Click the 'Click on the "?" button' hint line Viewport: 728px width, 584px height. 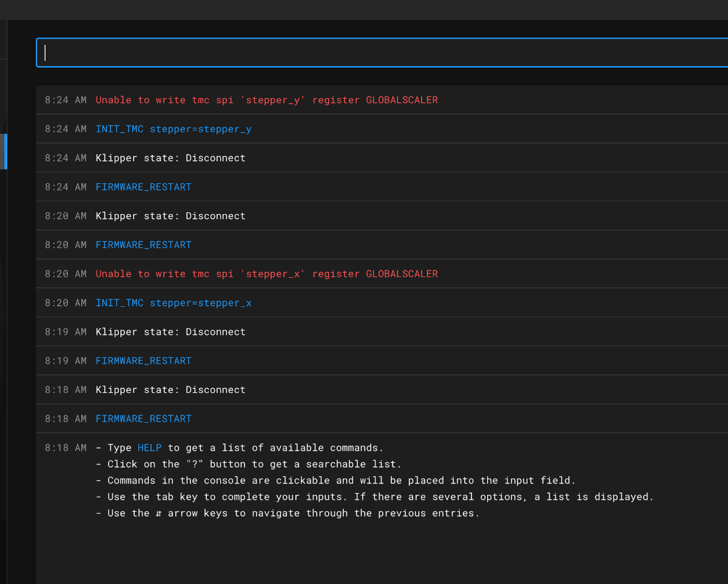coord(249,465)
